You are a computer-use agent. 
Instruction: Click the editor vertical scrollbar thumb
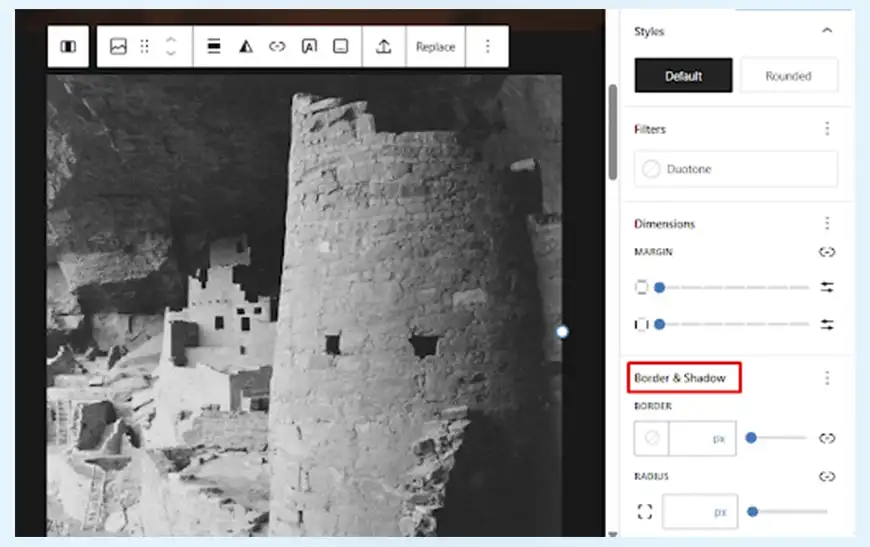click(x=613, y=132)
